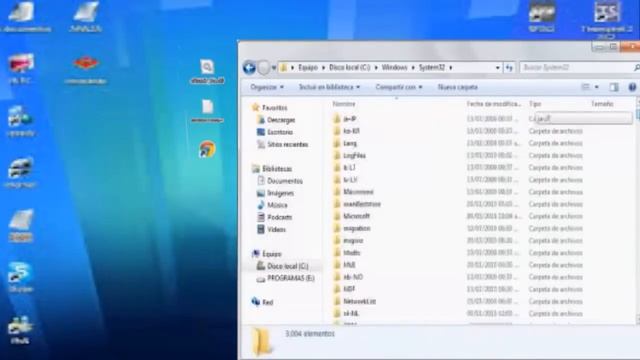Open the Organizar dropdown menu
Image resolution: width=640 pixels, height=360 pixels.
(x=267, y=87)
